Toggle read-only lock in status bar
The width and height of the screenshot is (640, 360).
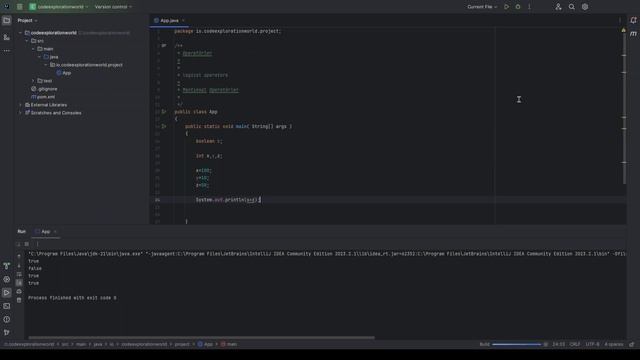click(x=632, y=344)
